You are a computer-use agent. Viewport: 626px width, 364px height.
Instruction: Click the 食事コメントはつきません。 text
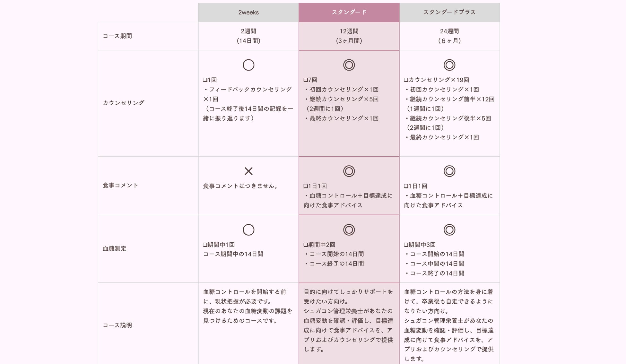pyautogui.click(x=241, y=186)
